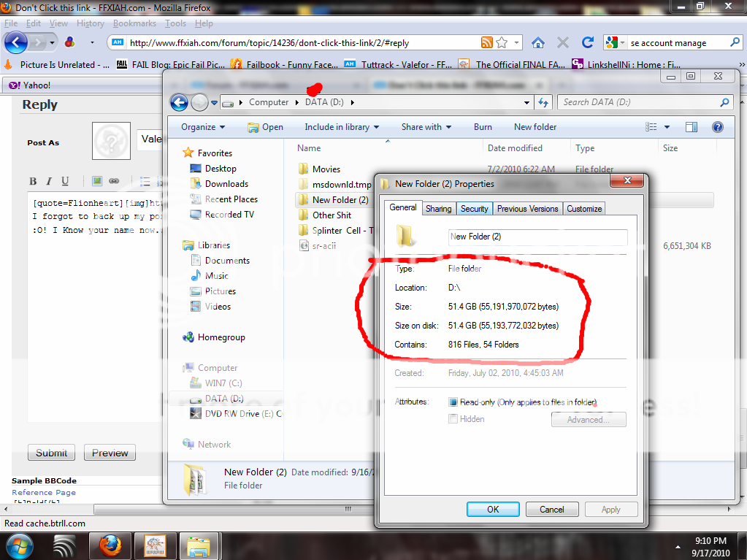
Task: Click the Firefox home icon
Action: coord(538,42)
